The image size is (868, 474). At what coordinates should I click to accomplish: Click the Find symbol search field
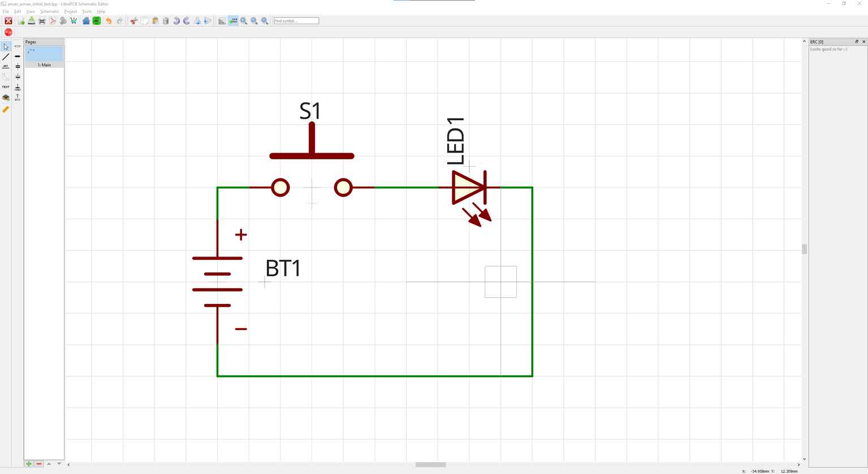pyautogui.click(x=296, y=21)
